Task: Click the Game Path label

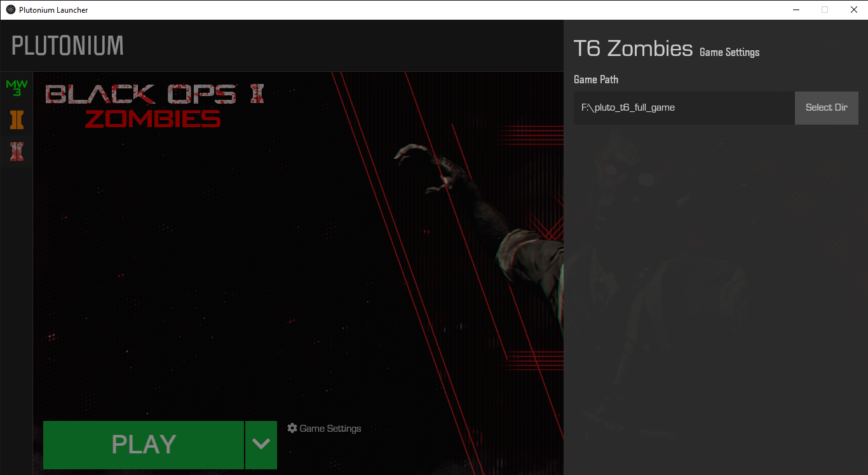Action: pos(596,79)
